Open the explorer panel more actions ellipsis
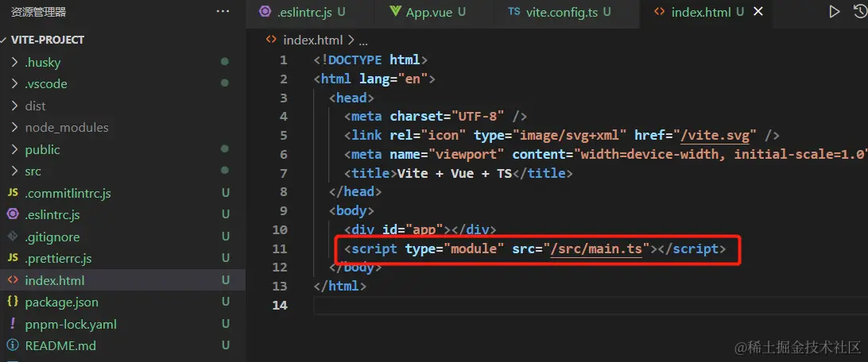The image size is (868, 362). tap(223, 11)
